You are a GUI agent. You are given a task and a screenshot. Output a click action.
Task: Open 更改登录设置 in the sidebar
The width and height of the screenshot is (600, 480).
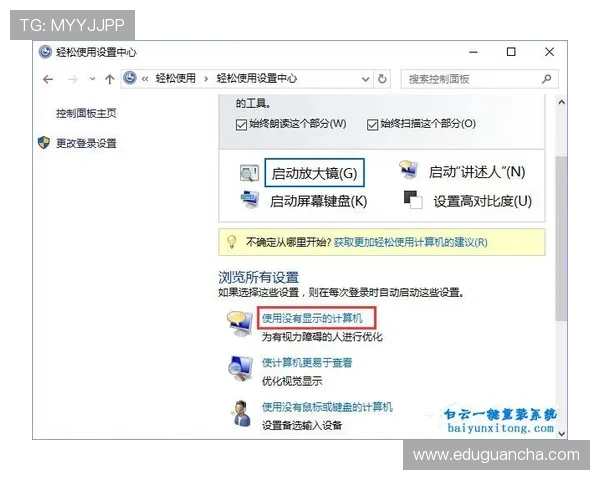pyautogui.click(x=86, y=143)
